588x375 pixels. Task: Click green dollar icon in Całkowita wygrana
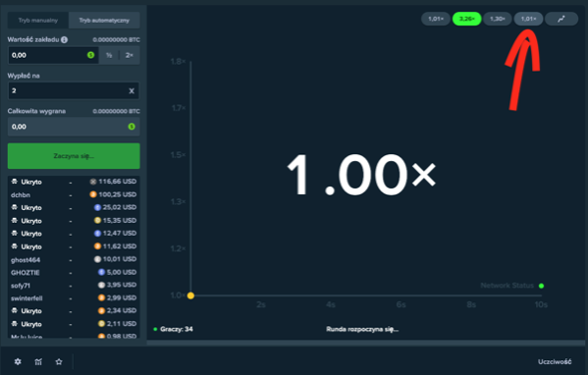coord(132,127)
